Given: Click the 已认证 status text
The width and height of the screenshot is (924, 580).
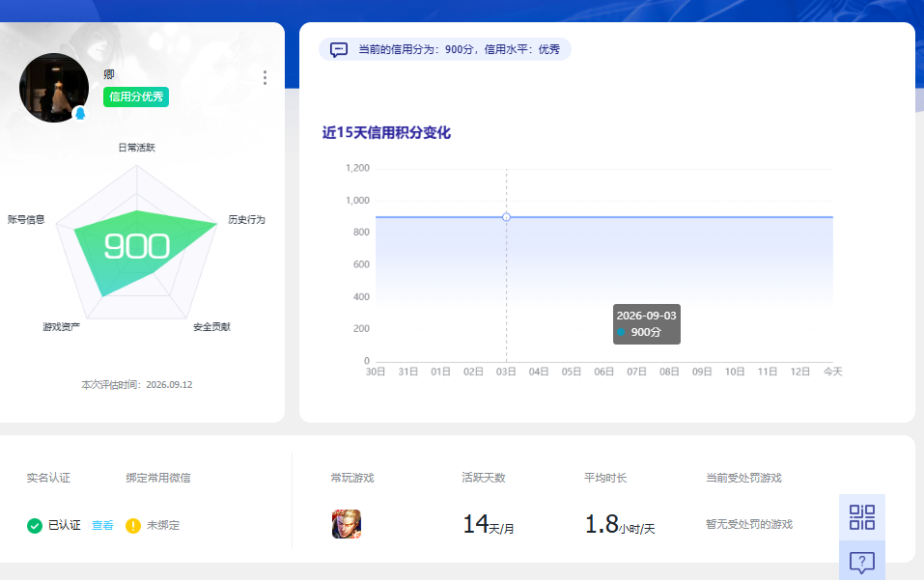Looking at the screenshot, I should pyautogui.click(x=65, y=525).
